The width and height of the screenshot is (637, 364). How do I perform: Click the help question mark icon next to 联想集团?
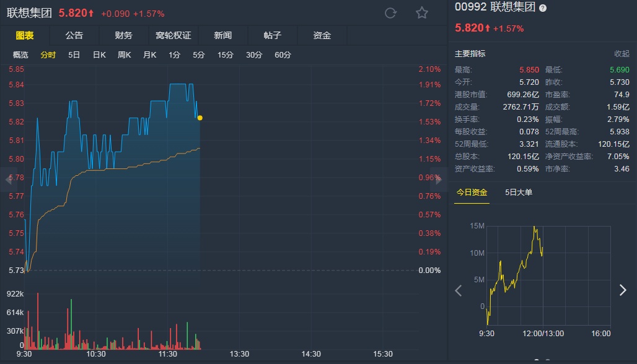543,8
